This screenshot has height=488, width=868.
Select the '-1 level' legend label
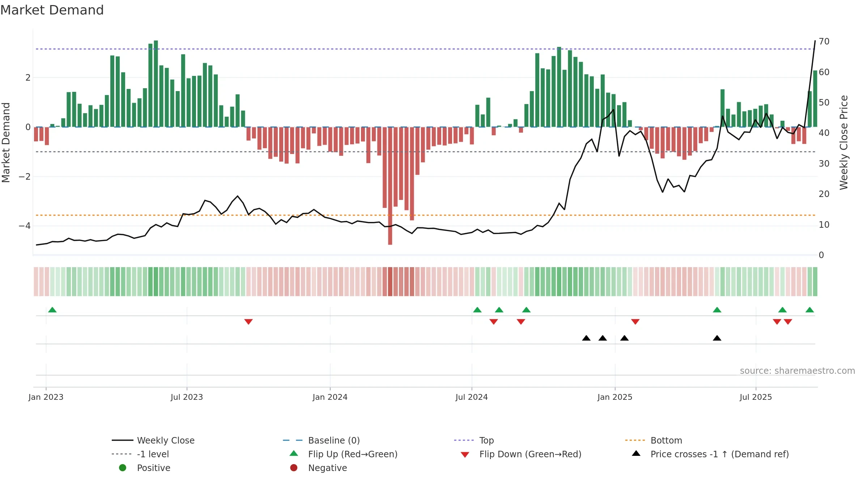point(153,454)
